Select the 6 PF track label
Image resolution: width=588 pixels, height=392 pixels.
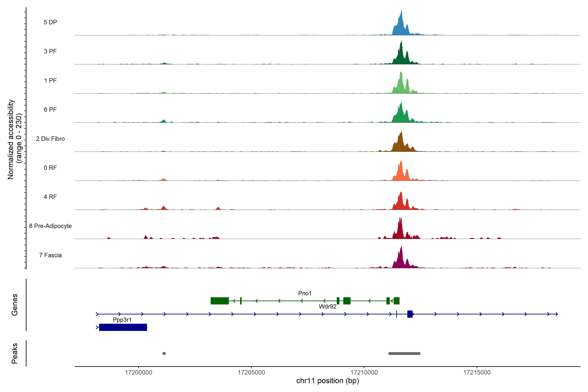[x=50, y=109]
